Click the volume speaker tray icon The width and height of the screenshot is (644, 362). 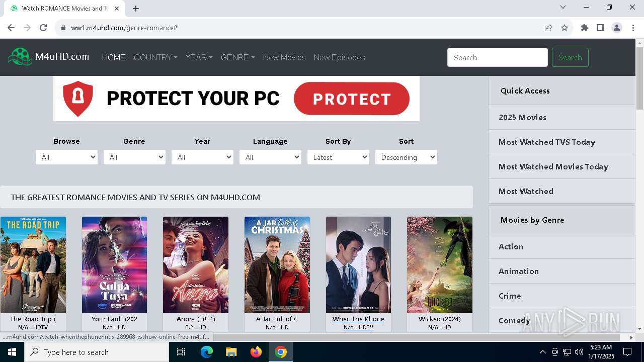579,352
